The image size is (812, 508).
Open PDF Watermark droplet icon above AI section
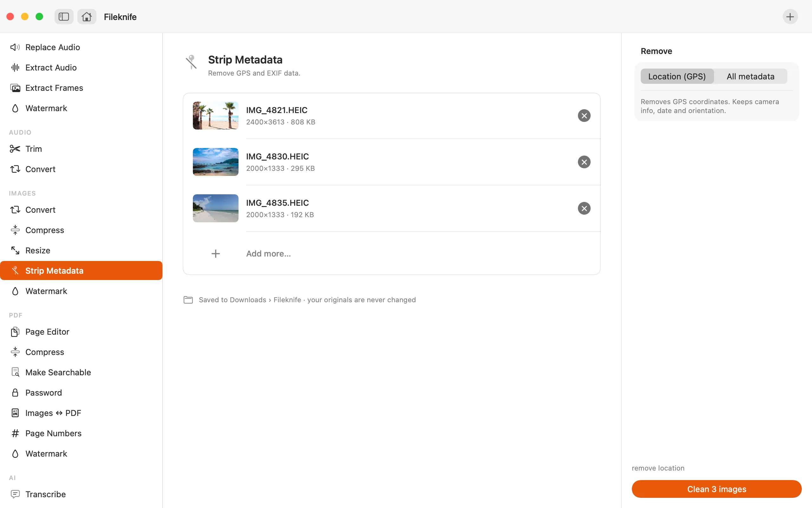point(15,454)
